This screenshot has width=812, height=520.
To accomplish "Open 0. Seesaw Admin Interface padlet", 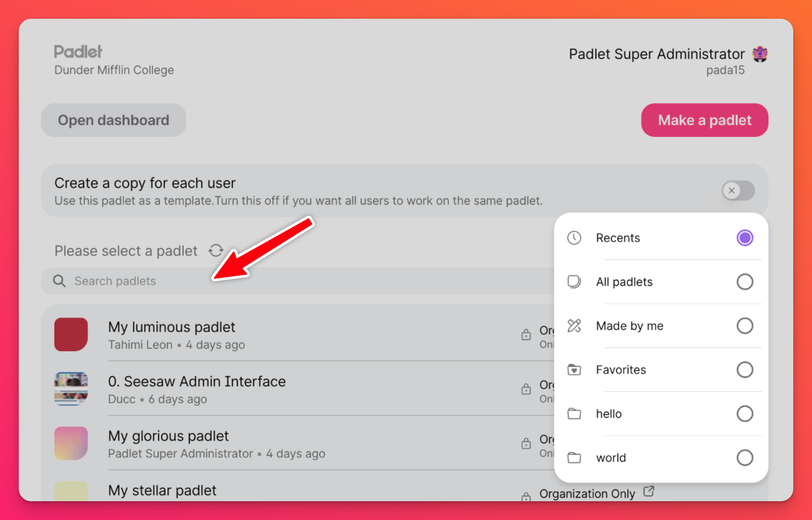I will click(197, 382).
